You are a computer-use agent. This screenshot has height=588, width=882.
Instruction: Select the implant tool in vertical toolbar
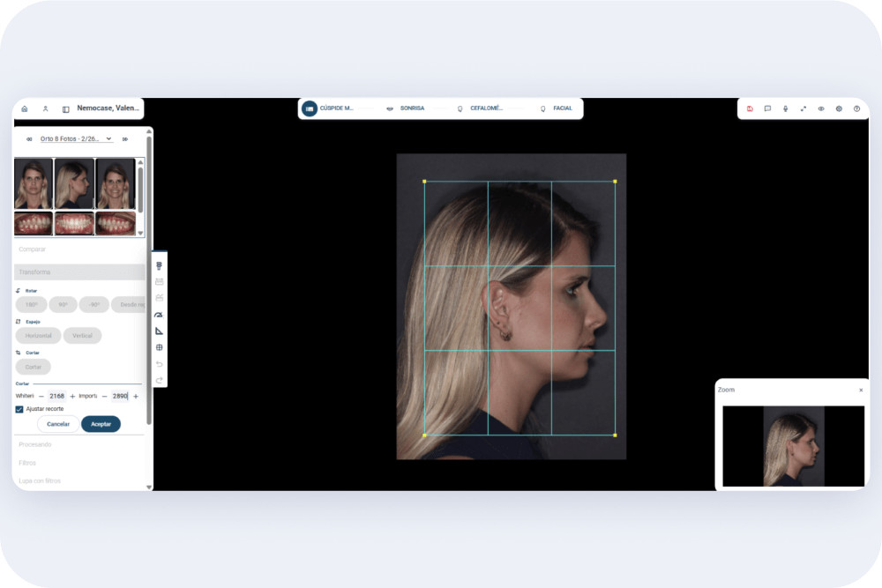coord(159,265)
